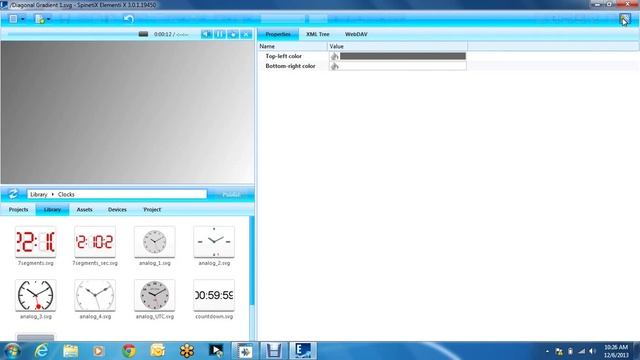This screenshot has height=360, width=640.
Task: Click the small dark rectangle icon before the timecode
Action: [143, 34]
